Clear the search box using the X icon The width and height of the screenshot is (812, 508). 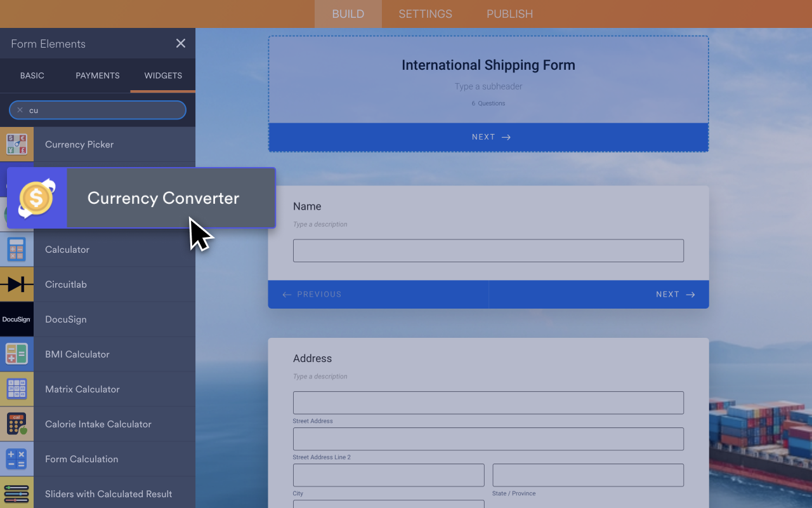20,110
